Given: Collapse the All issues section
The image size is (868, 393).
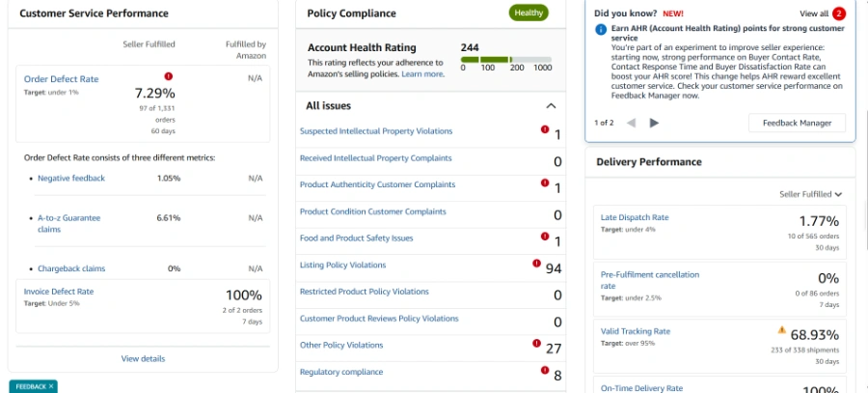Looking at the screenshot, I should [x=551, y=106].
